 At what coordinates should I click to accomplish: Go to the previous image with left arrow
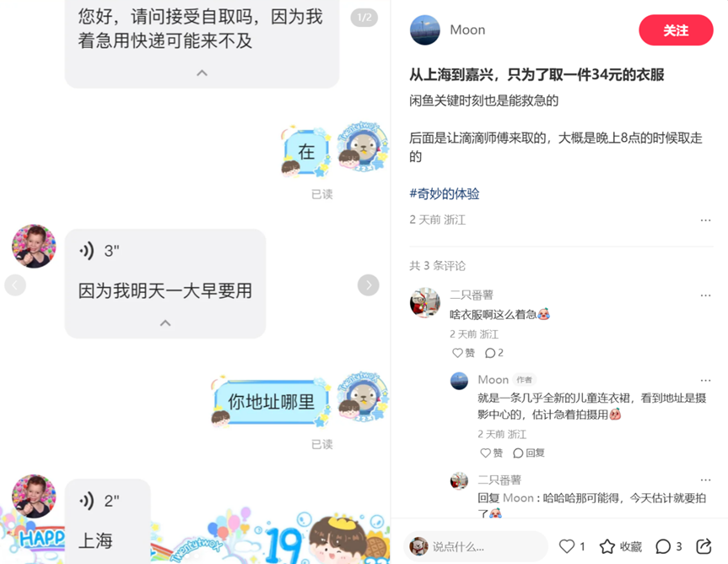(x=15, y=285)
